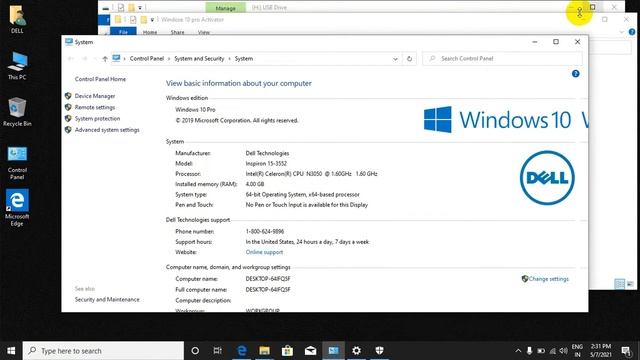
Task: Open the Home tab in Activator window
Action: (x=150, y=32)
